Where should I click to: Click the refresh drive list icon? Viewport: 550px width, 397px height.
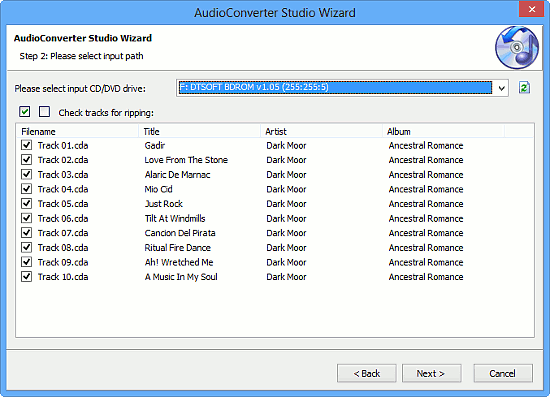(x=524, y=88)
